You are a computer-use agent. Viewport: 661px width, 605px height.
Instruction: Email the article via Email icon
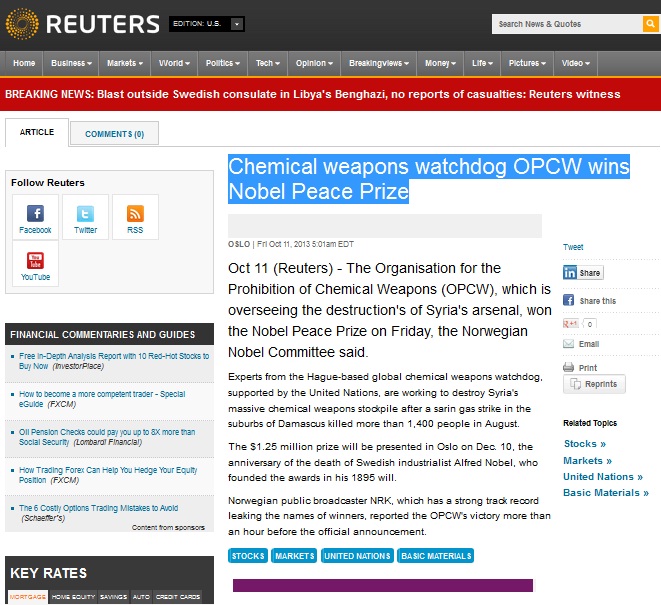pos(568,344)
